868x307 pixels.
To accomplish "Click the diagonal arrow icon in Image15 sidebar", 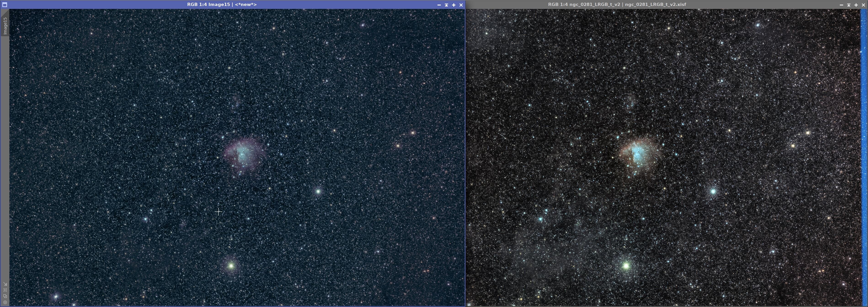I will click(5, 284).
